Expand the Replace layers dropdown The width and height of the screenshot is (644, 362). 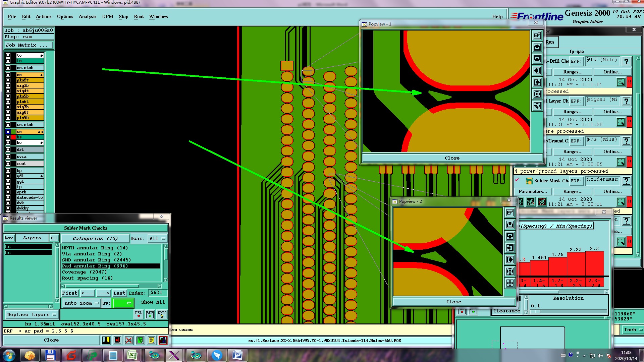(x=32, y=314)
